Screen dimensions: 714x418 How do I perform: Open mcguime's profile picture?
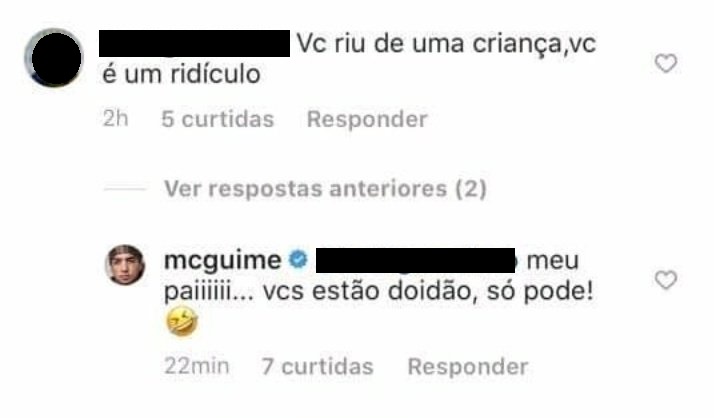[x=125, y=265]
